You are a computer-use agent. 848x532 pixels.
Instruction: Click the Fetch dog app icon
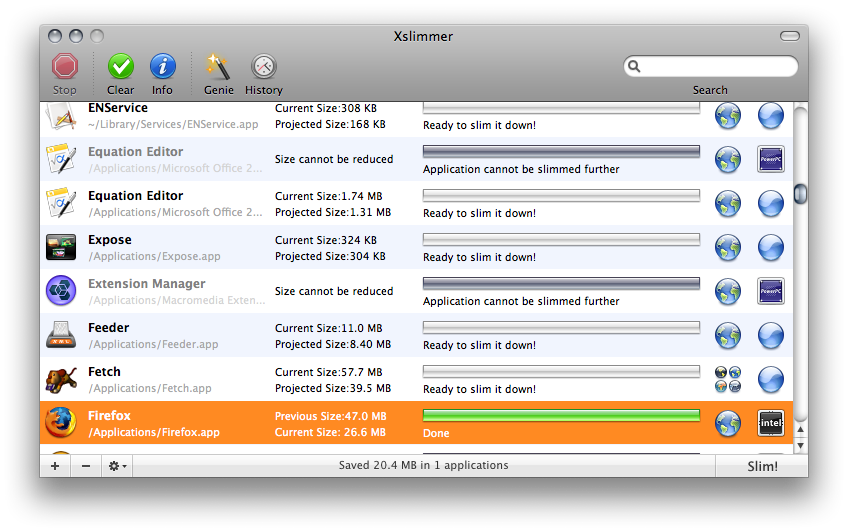[x=61, y=380]
